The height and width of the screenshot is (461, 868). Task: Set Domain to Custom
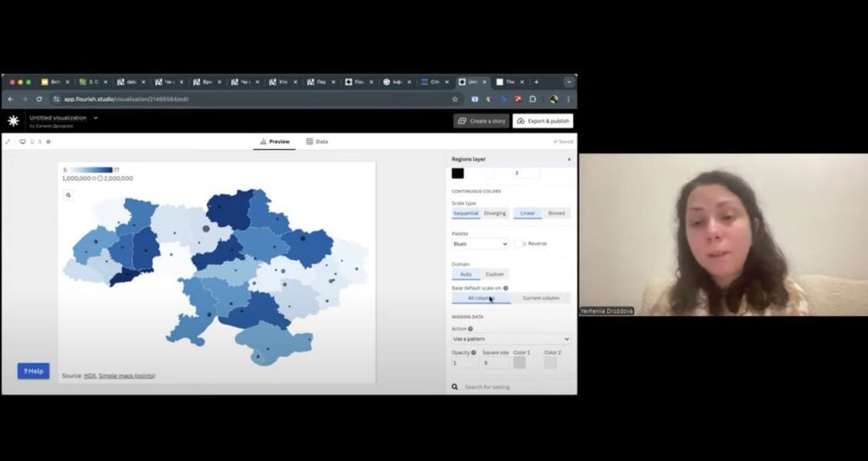494,275
